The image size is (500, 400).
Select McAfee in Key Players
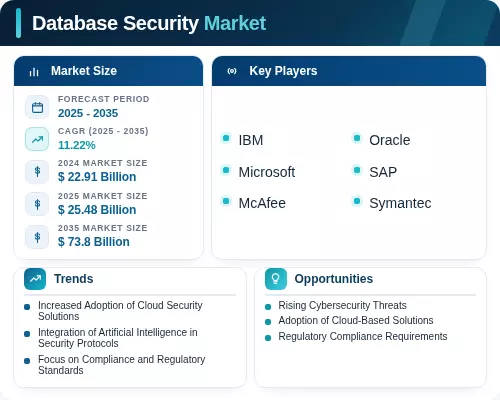coord(262,203)
